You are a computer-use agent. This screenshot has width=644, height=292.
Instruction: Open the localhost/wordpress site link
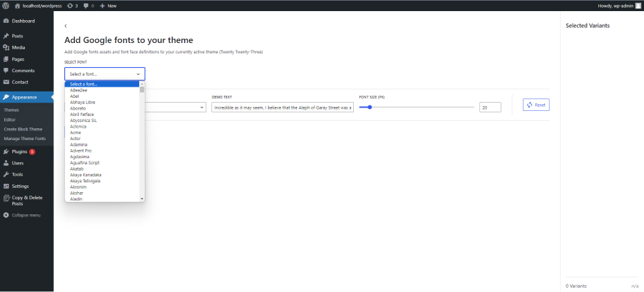coord(38,6)
